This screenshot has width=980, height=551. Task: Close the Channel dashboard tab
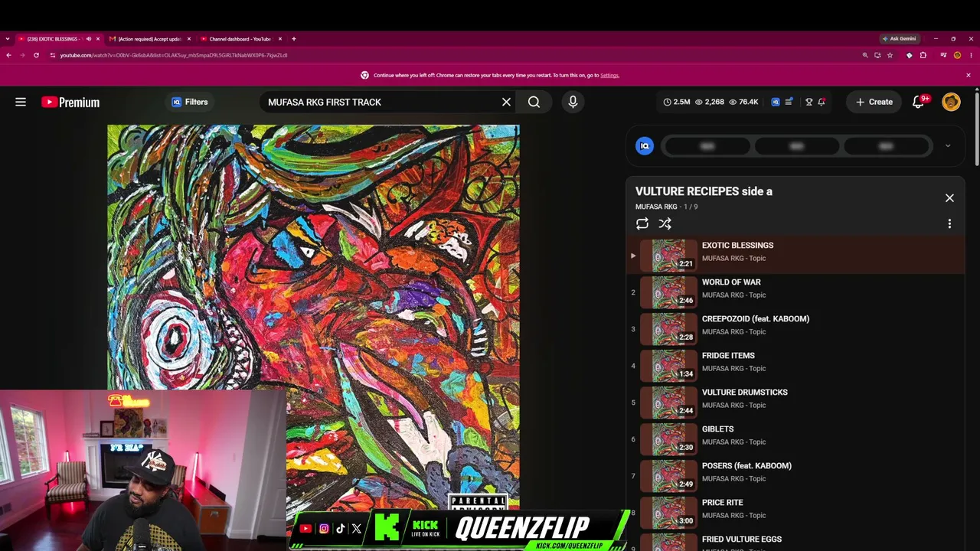280,39
